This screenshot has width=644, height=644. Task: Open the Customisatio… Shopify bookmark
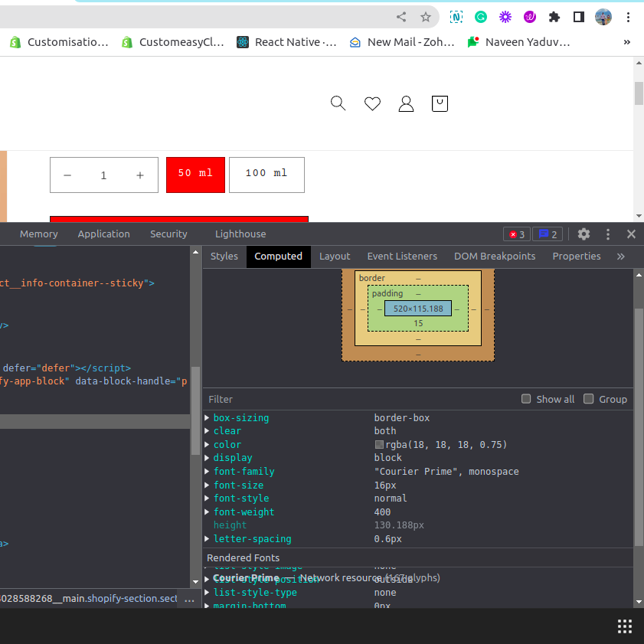pyautogui.click(x=59, y=42)
